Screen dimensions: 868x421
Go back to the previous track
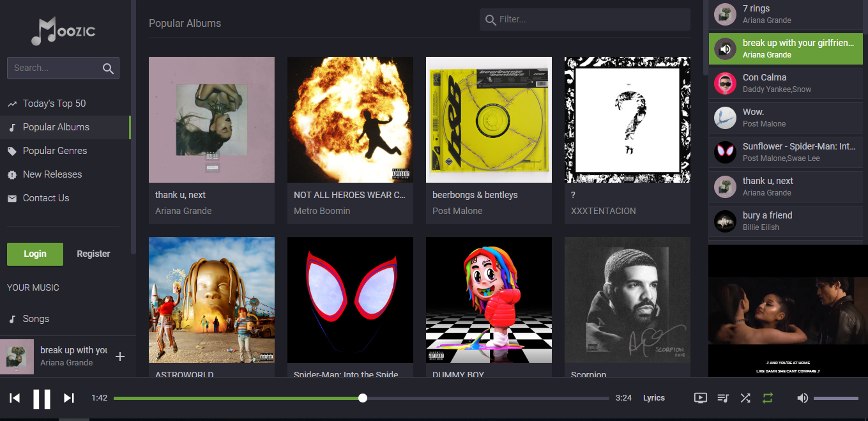click(x=14, y=398)
